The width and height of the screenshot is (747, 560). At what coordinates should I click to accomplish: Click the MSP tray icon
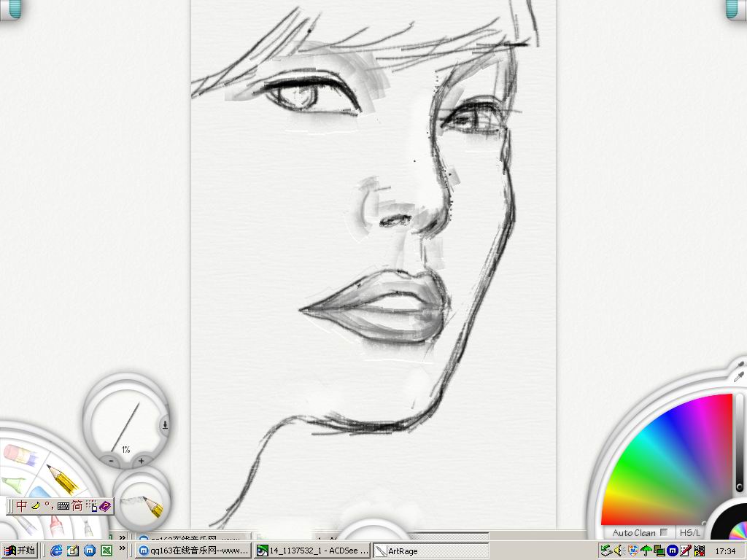point(699,551)
